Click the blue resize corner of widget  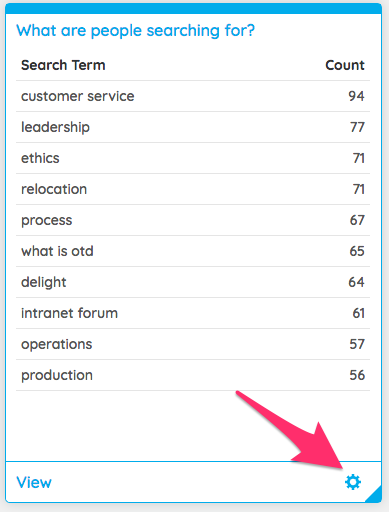pos(375,495)
